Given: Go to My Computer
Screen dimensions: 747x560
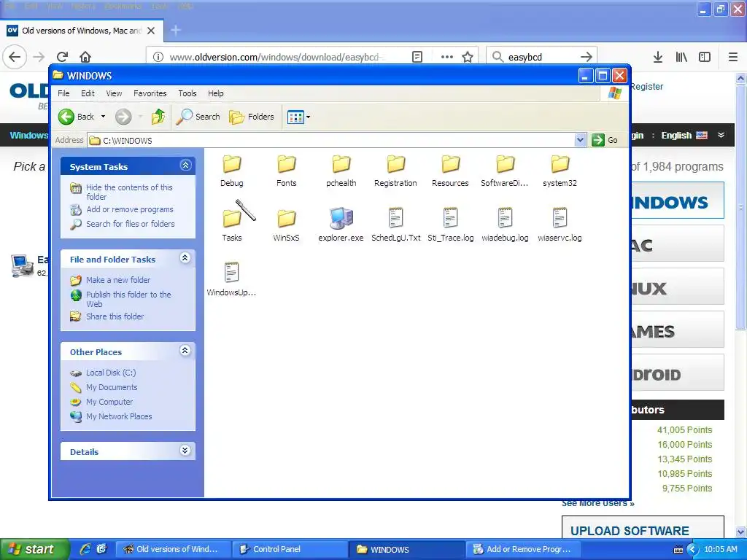Looking at the screenshot, I should pyautogui.click(x=109, y=402).
